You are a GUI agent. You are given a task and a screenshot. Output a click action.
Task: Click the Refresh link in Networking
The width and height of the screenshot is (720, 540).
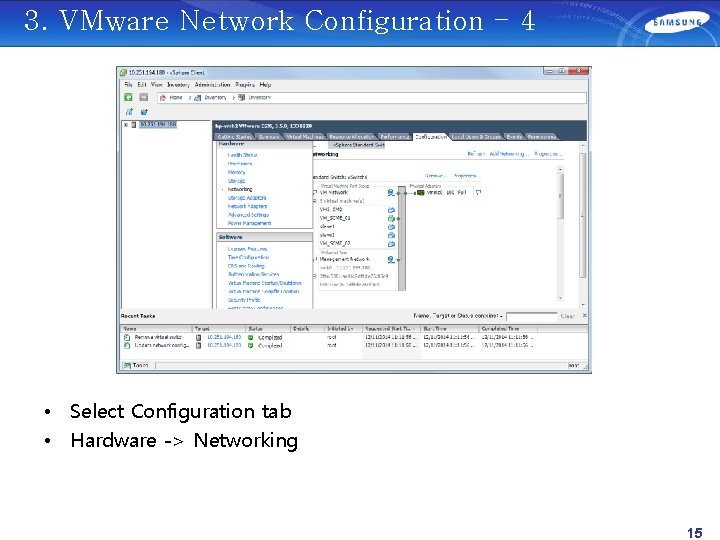(x=476, y=154)
